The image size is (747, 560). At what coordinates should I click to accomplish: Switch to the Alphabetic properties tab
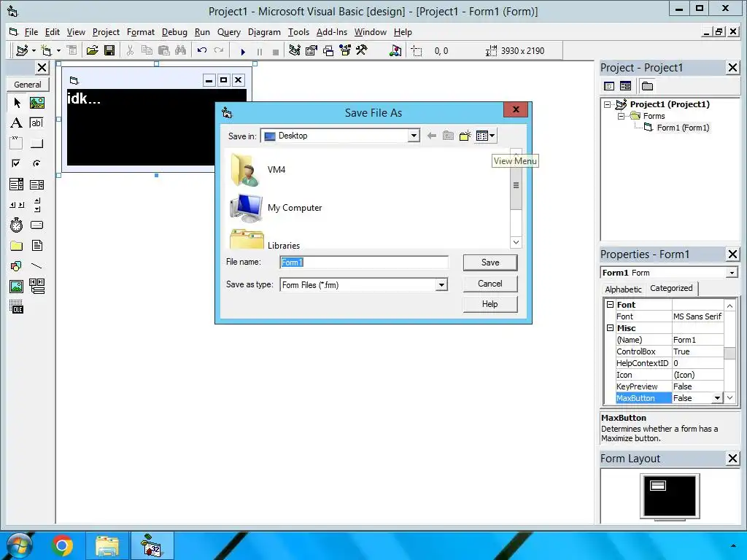click(x=623, y=289)
